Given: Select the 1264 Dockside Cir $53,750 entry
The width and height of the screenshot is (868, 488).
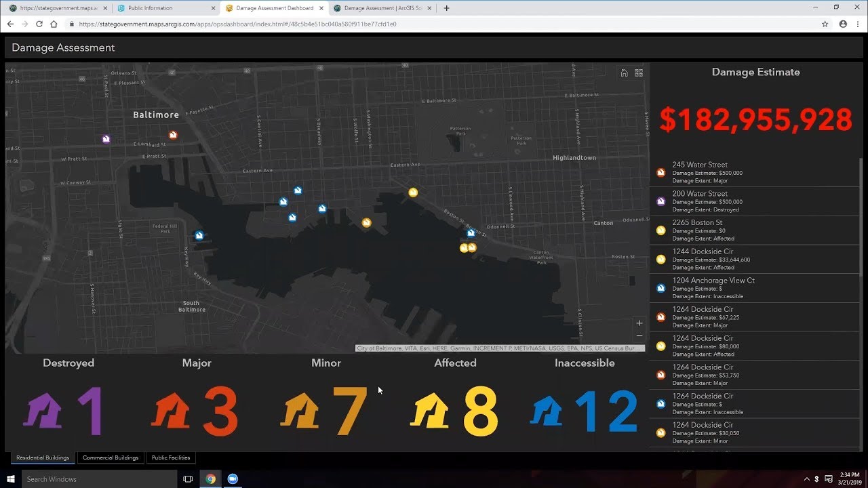Looking at the screenshot, I should (x=754, y=375).
